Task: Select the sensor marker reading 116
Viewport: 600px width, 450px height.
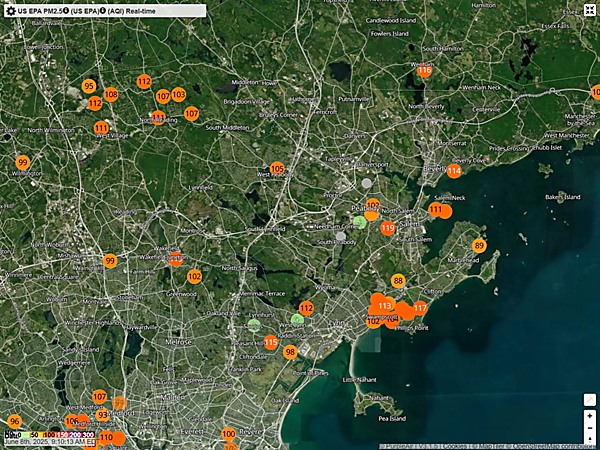Action: [x=424, y=70]
